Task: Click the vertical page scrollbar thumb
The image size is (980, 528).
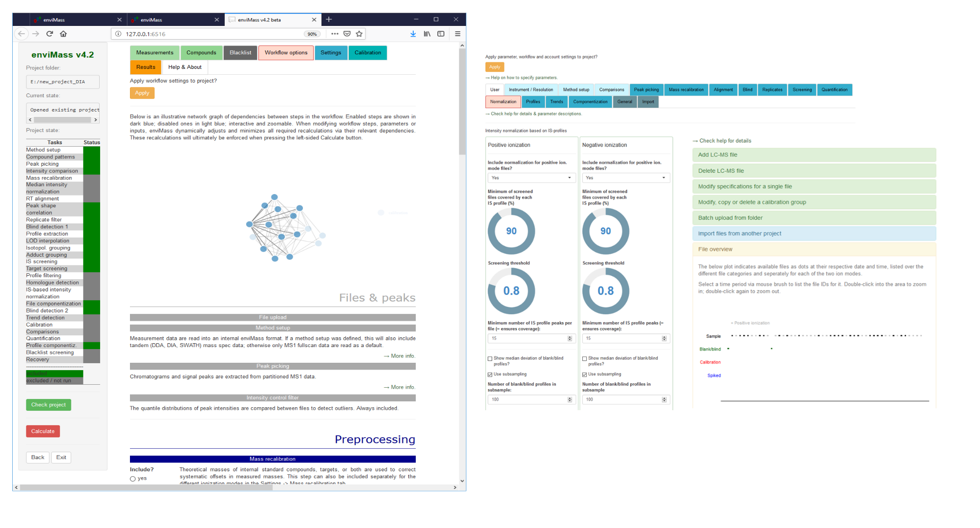Action: click(x=462, y=102)
